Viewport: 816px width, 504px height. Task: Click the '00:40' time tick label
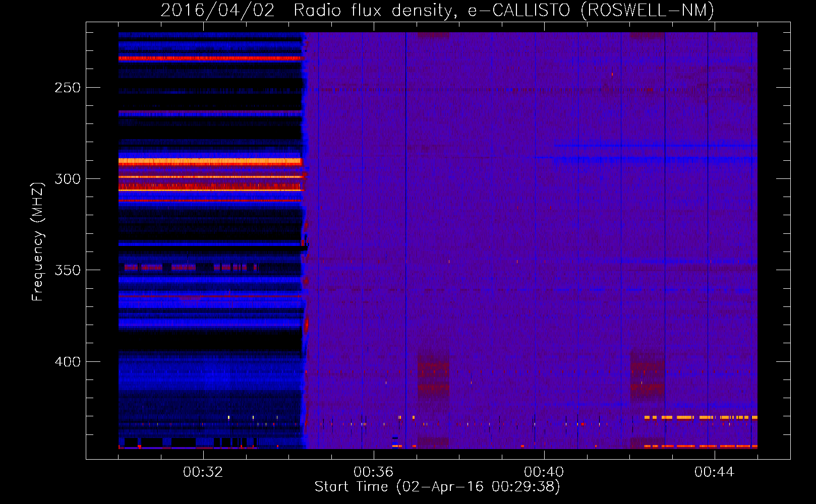544,472
